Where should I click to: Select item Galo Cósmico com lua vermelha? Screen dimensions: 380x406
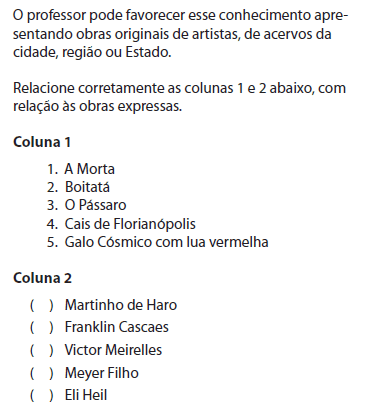tap(157, 242)
